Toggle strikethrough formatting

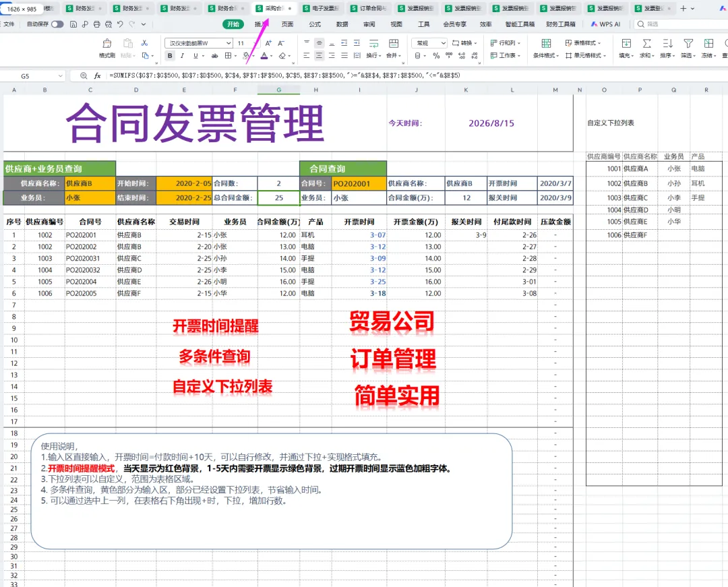pos(214,56)
